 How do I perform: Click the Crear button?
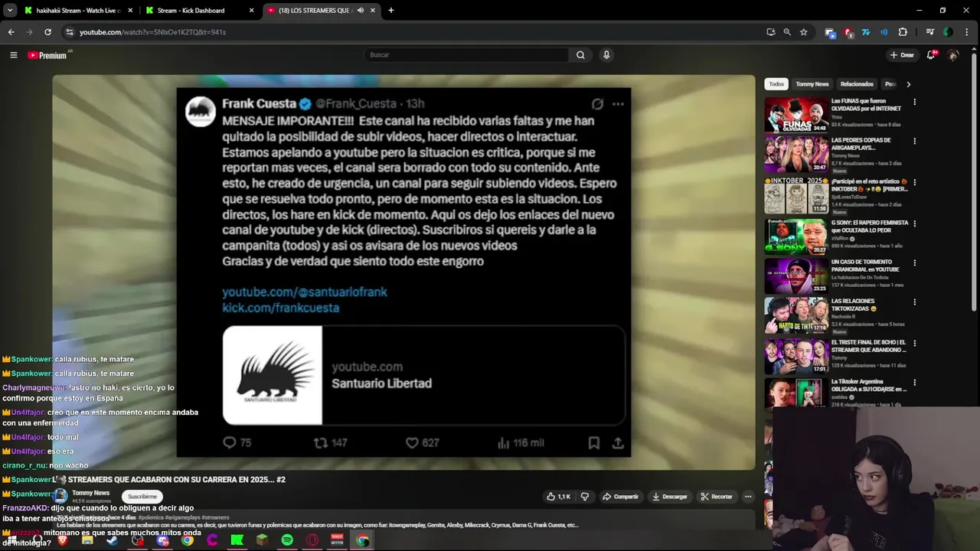[x=902, y=55]
